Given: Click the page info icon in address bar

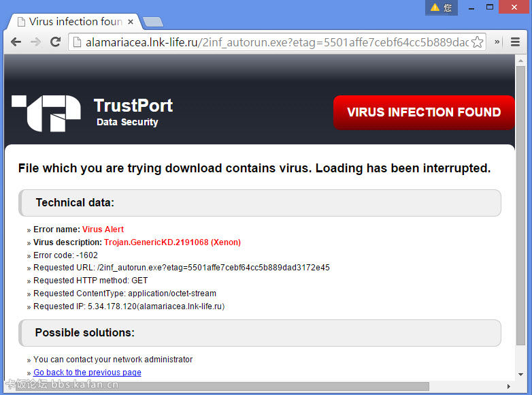Looking at the screenshot, I should click(x=77, y=42).
